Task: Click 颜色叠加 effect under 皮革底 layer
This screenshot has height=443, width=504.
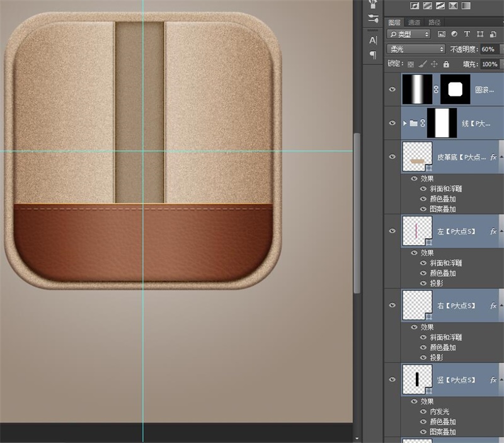Action: click(x=443, y=199)
